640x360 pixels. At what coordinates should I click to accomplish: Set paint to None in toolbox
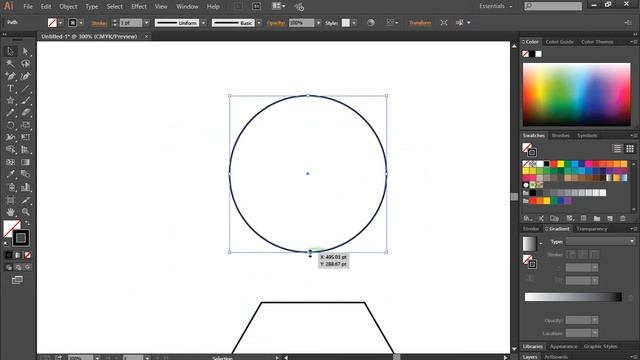[27, 255]
